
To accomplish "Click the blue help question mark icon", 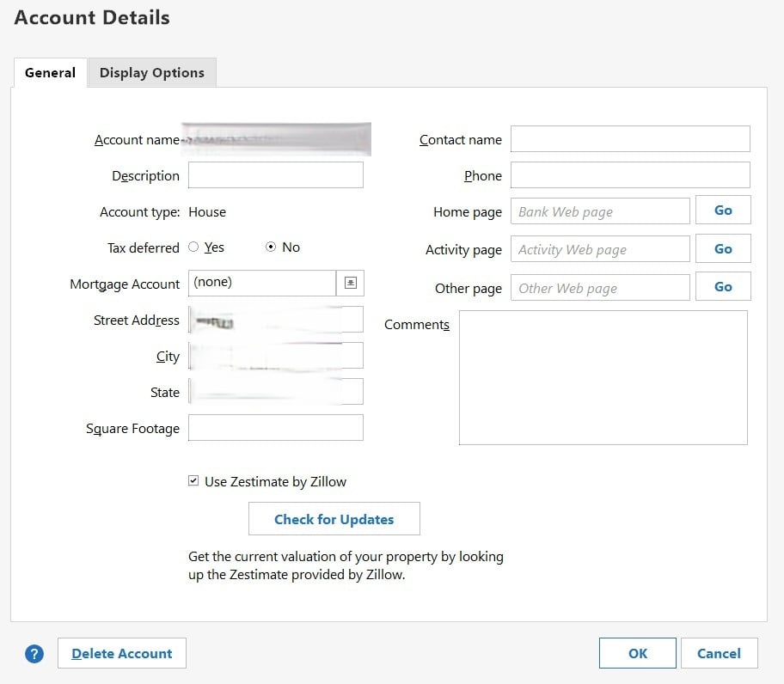I will click(34, 654).
